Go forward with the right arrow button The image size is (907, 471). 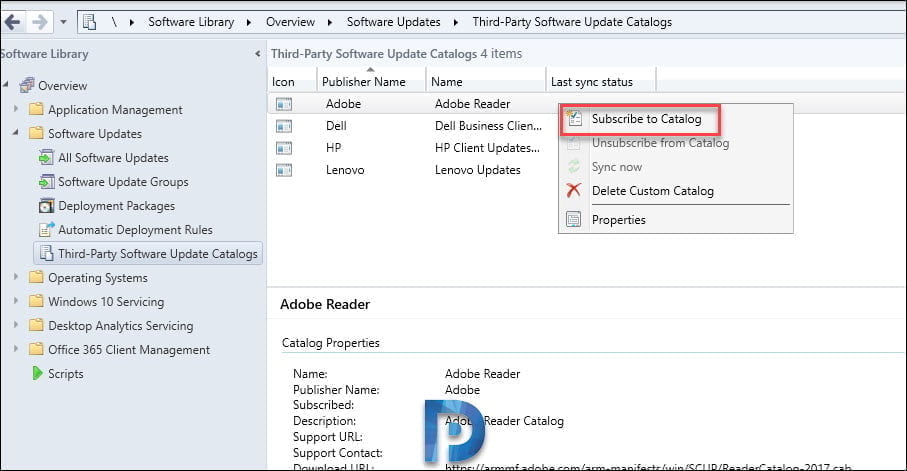click(x=39, y=22)
